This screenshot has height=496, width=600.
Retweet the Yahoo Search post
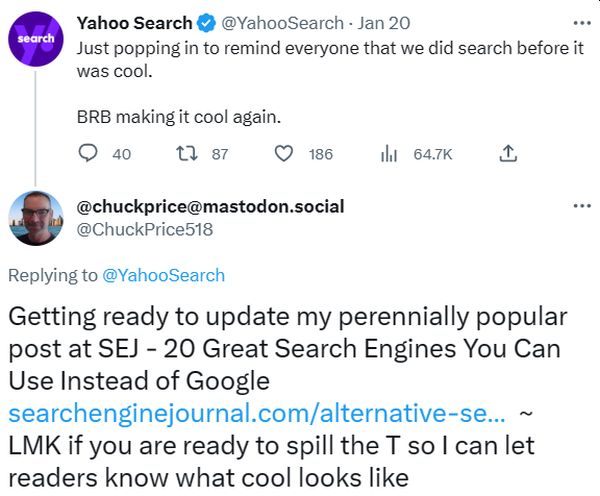187,154
